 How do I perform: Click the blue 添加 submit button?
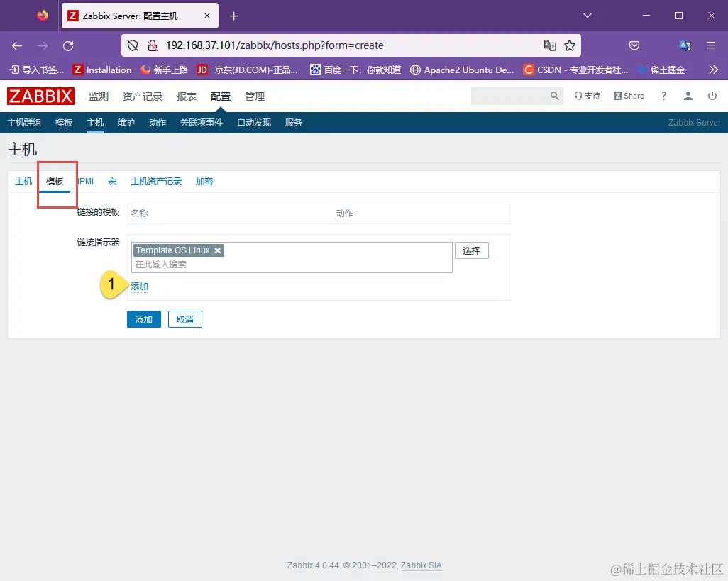143,319
